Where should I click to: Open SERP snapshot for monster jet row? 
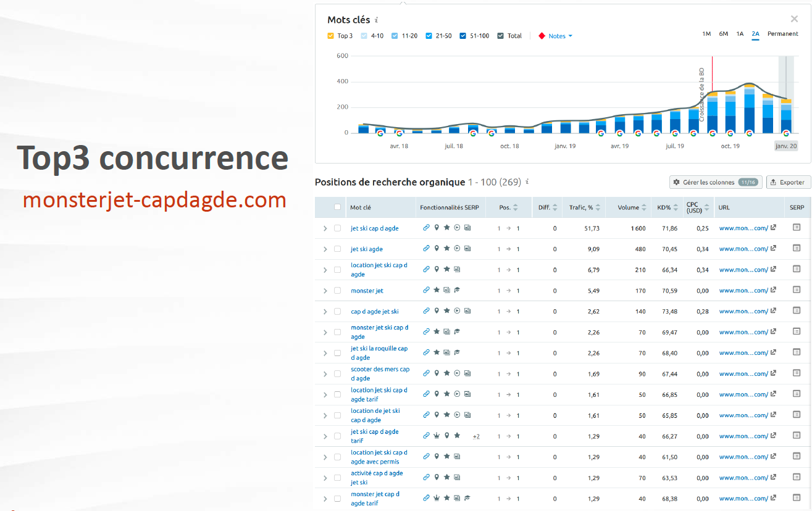[797, 290]
